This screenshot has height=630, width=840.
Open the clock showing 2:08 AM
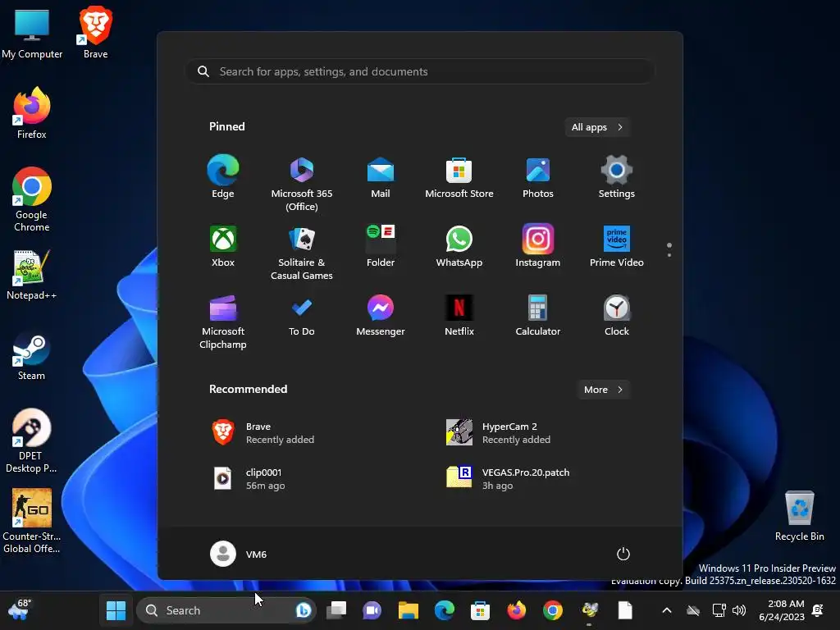coord(781,610)
